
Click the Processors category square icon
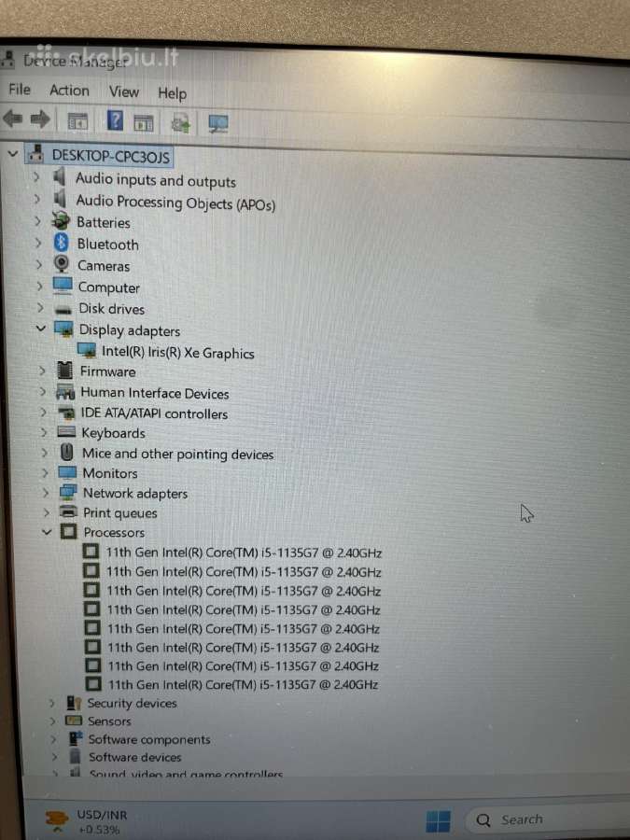pyautogui.click(x=68, y=531)
